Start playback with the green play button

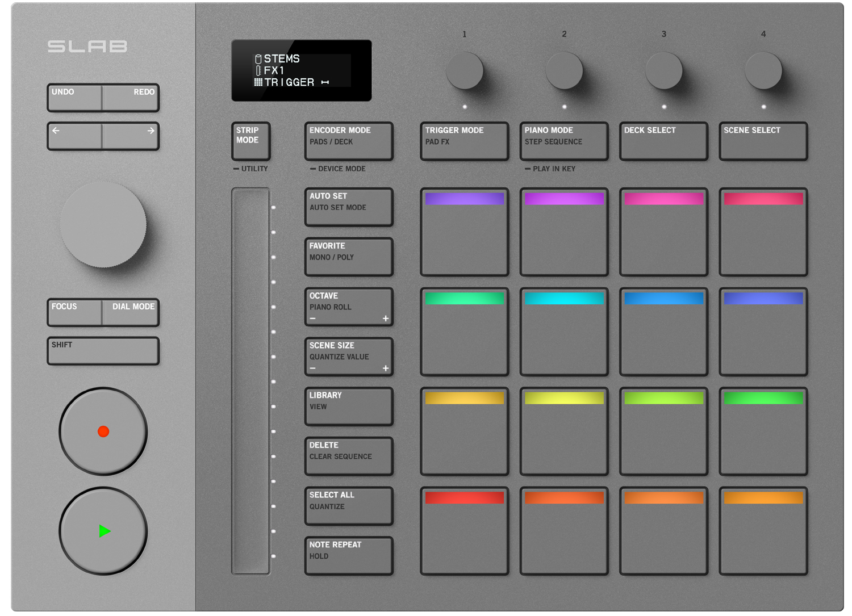tap(103, 531)
